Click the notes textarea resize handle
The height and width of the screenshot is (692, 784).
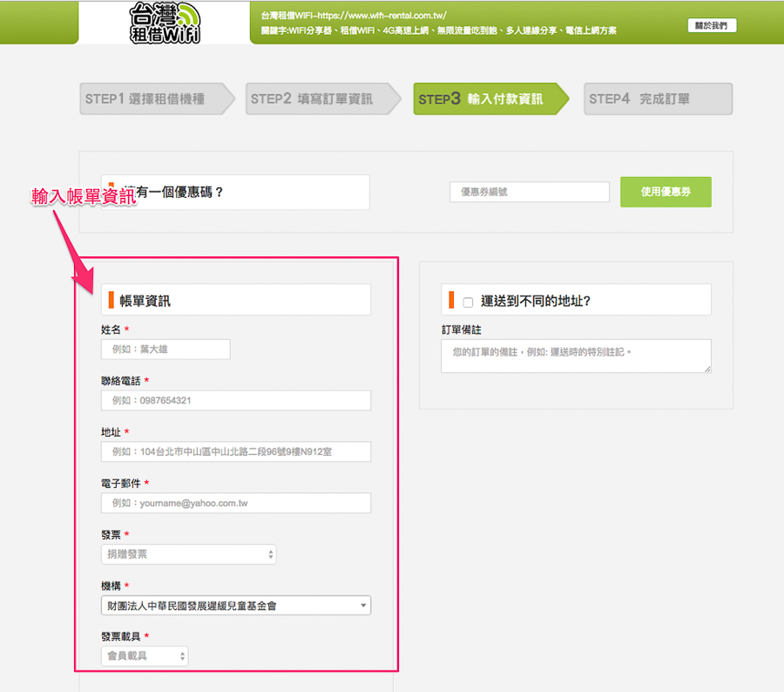click(707, 370)
